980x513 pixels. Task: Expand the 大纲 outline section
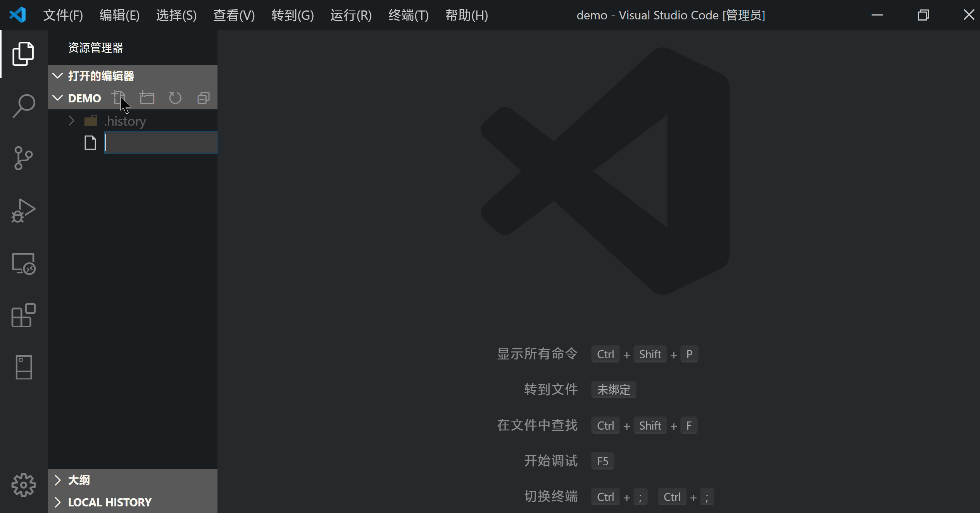pyautogui.click(x=58, y=480)
